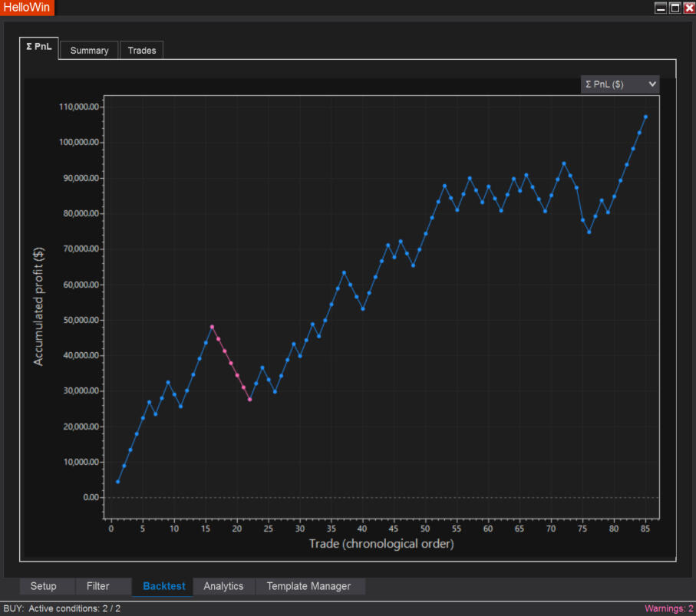Go to the Setup section
Screen dimensions: 696x616
coord(43,586)
